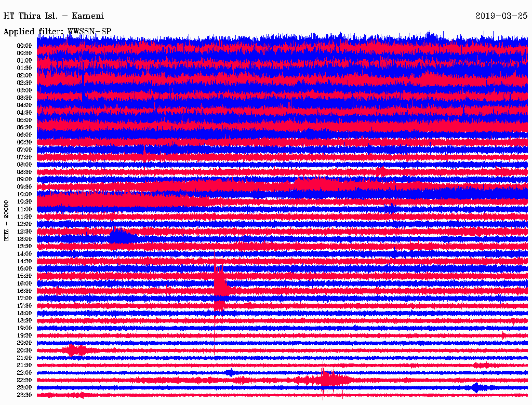
Task: Click the 21:30 time label
Action: (24, 366)
